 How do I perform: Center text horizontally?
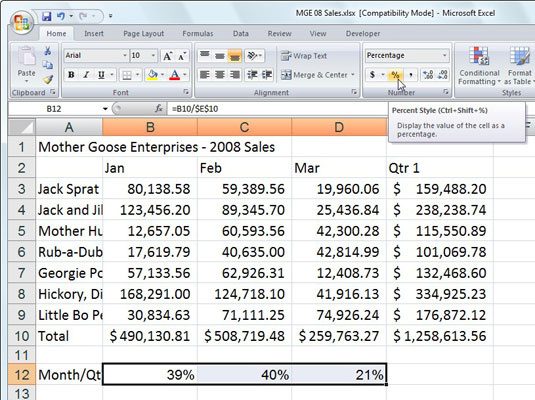click(x=220, y=75)
